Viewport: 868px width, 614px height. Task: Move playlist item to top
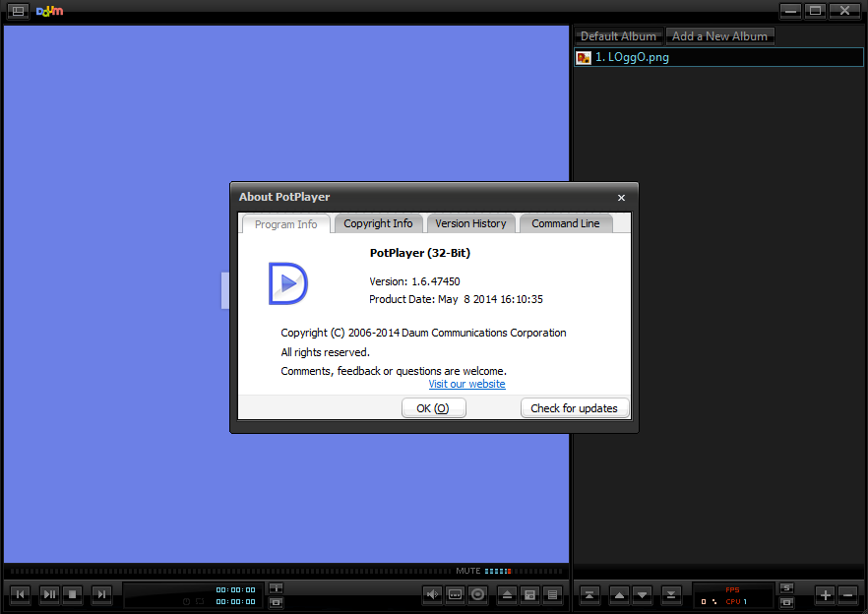[589, 595]
